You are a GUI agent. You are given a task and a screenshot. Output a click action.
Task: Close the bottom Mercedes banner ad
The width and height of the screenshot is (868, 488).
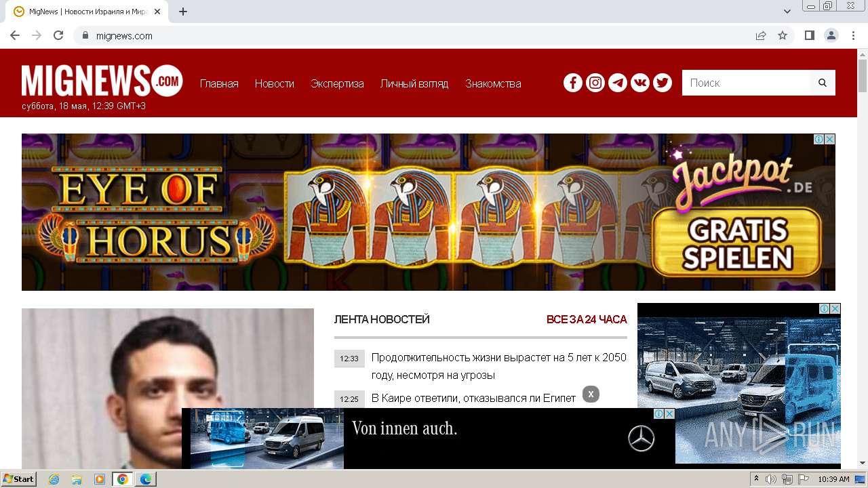pos(669,413)
